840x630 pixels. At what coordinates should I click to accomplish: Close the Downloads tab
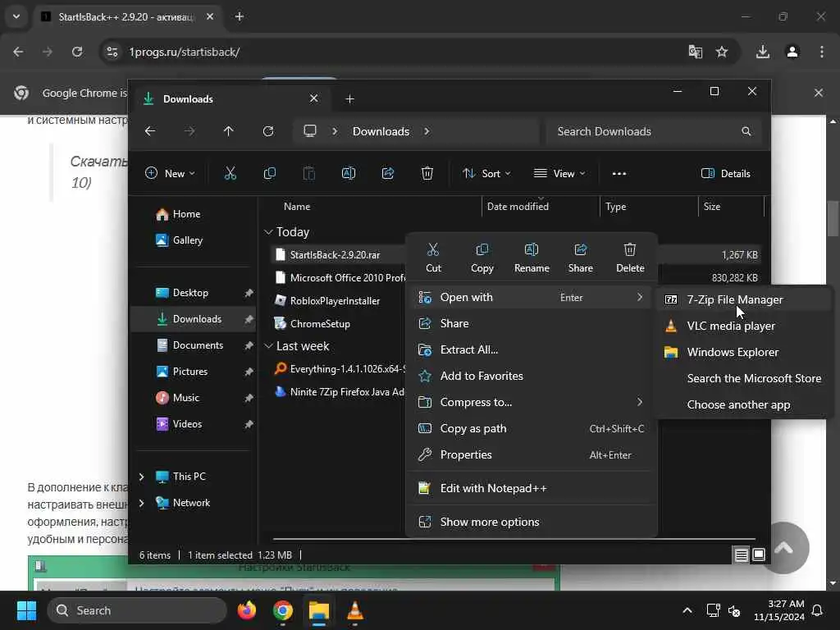(x=314, y=98)
